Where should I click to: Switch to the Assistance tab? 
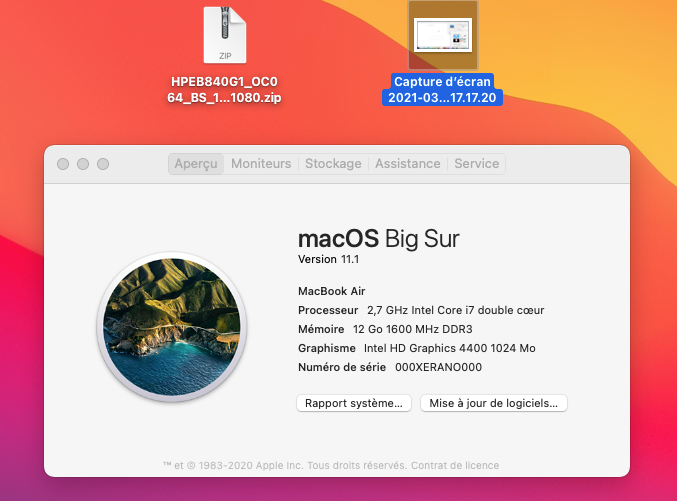[x=408, y=164]
